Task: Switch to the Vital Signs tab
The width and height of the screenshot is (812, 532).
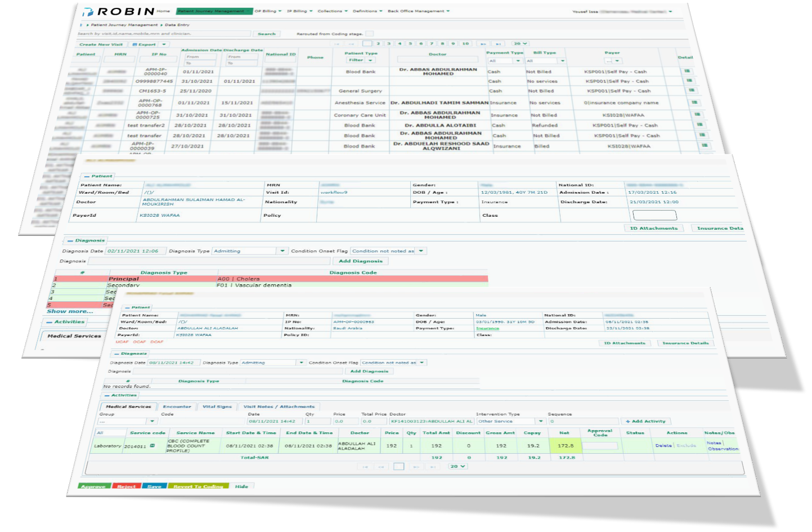Action: [217, 406]
